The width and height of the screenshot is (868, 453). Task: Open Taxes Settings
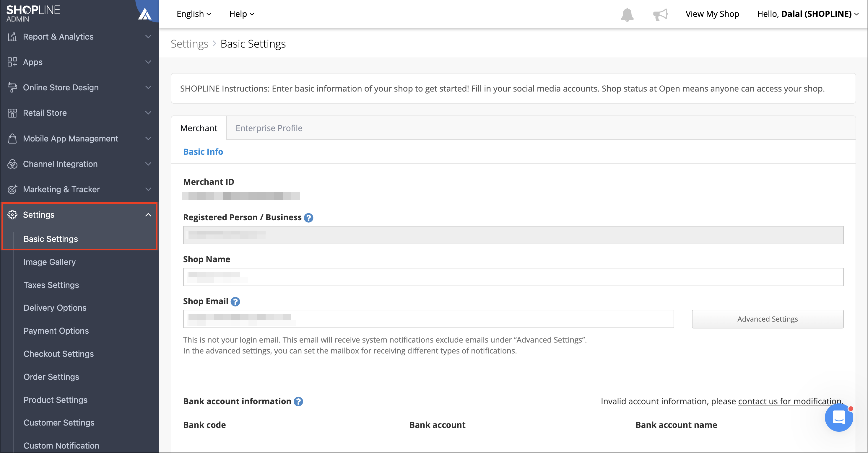point(51,285)
